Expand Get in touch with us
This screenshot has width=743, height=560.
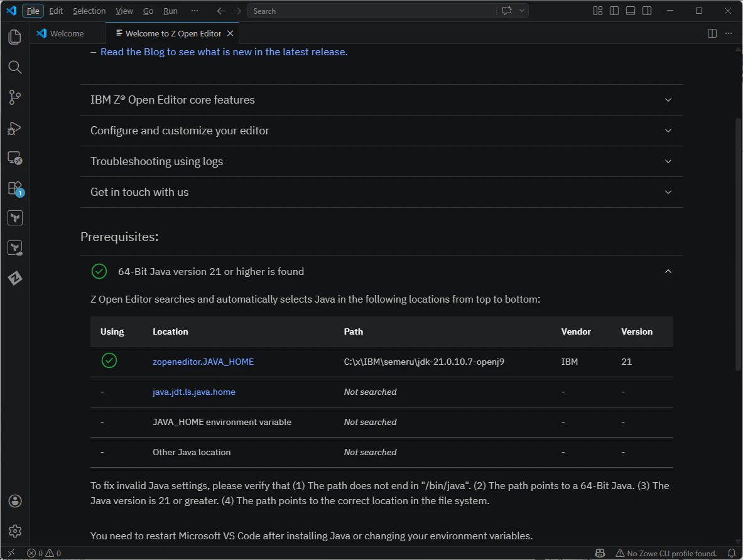pos(382,192)
